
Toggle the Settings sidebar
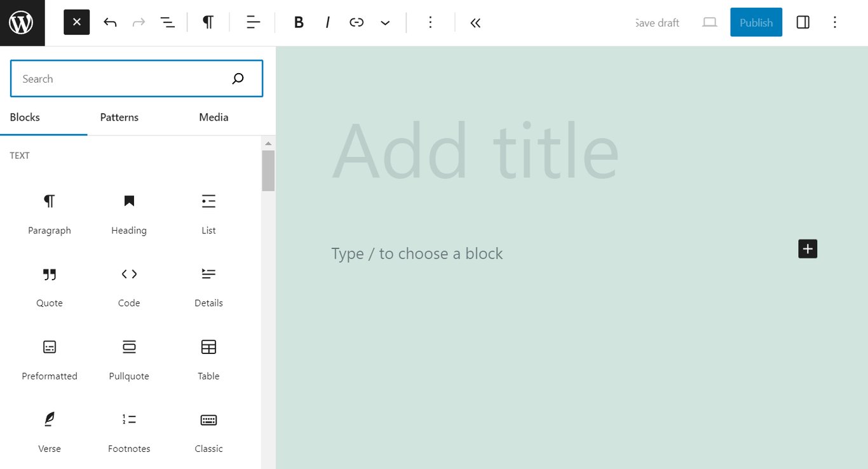[803, 22]
